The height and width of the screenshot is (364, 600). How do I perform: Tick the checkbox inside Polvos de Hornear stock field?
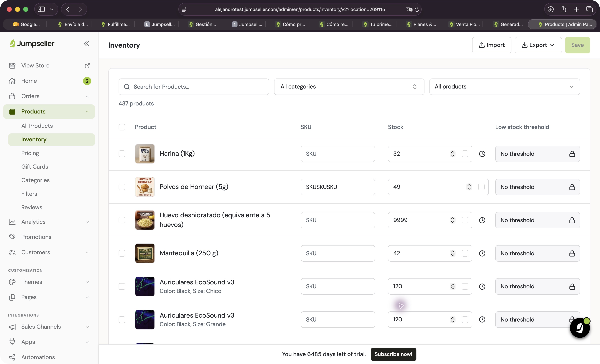[x=481, y=187]
